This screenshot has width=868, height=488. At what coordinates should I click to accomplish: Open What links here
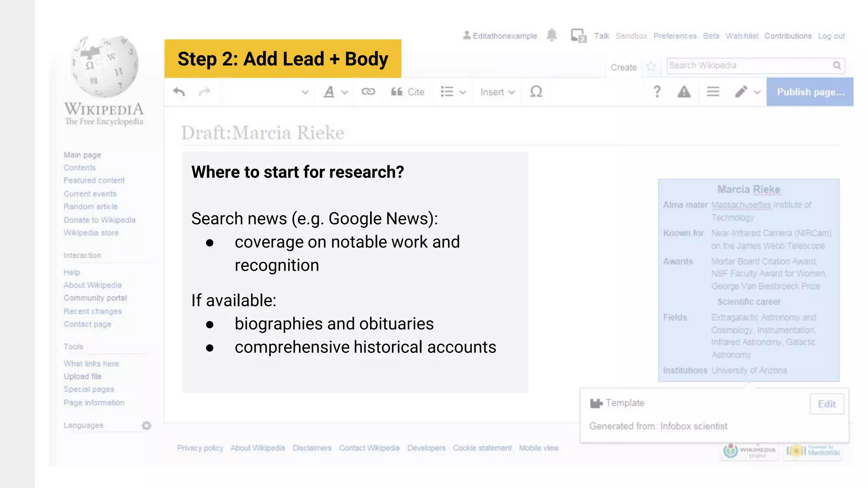tap(91, 364)
